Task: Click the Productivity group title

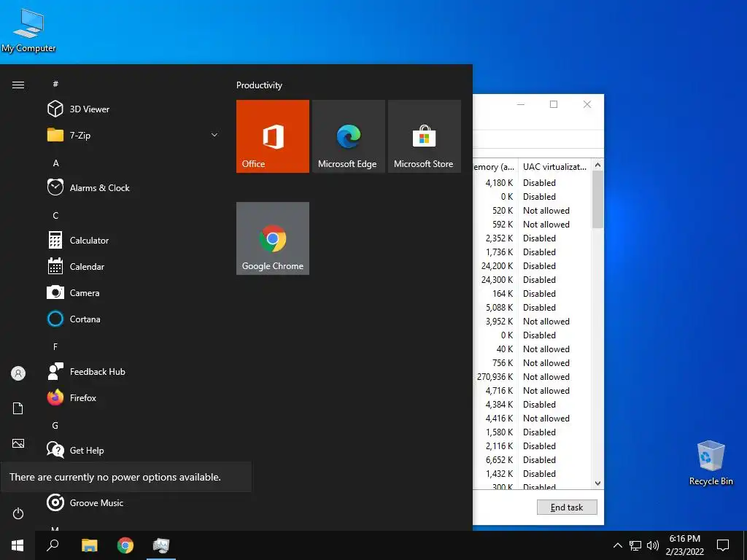Action: click(259, 85)
